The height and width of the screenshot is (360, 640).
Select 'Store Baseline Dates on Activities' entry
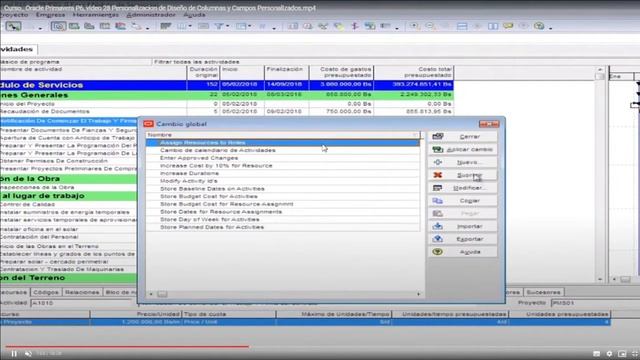(x=283, y=189)
